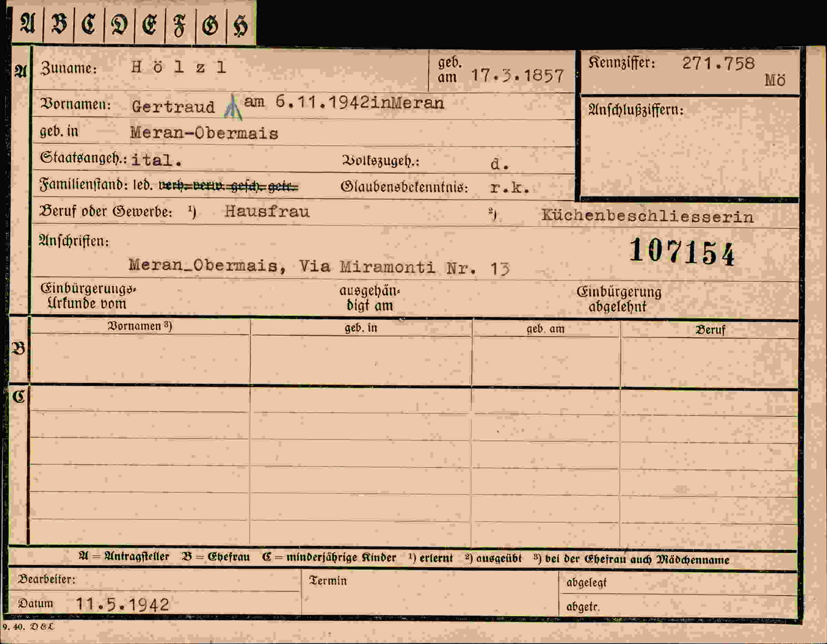Click the 'Anschlußziffern:' label
This screenshot has width=827, height=644.
click(636, 110)
